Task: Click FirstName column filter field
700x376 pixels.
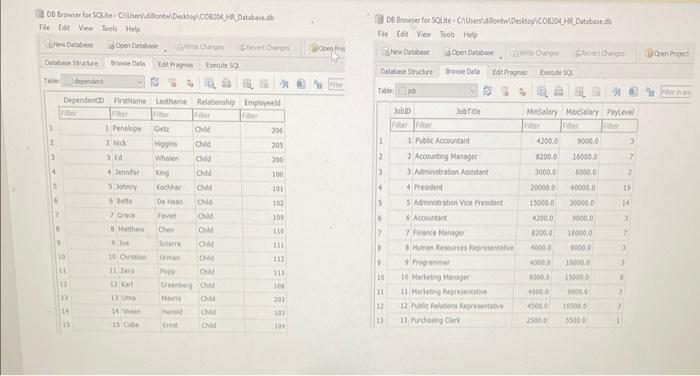Action: 130,114
